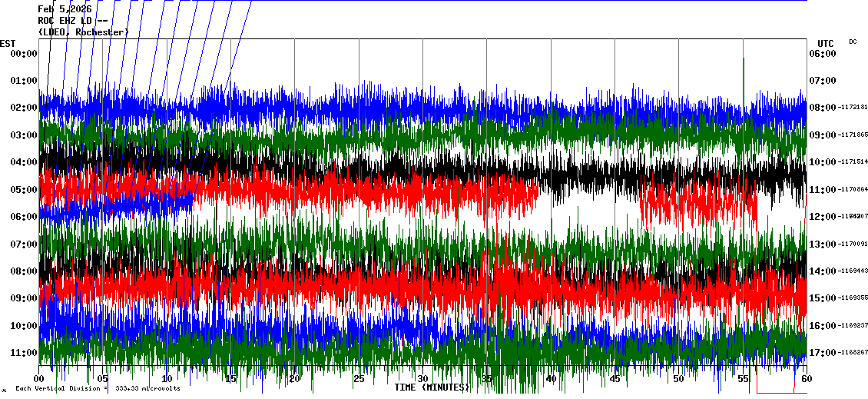The height and width of the screenshot is (399, 868).
Task: Click the EST time zone heading
Action: [x=8, y=43]
